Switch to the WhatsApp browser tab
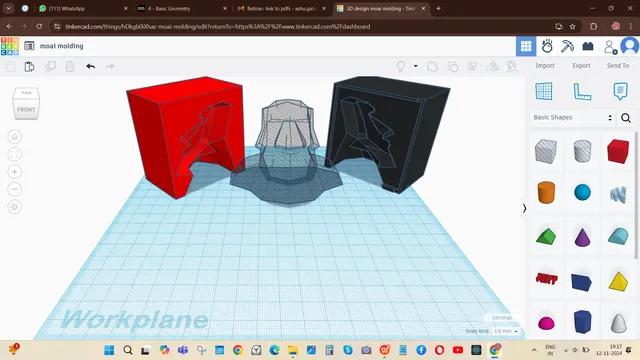This screenshot has height=360, width=640. 83,8
